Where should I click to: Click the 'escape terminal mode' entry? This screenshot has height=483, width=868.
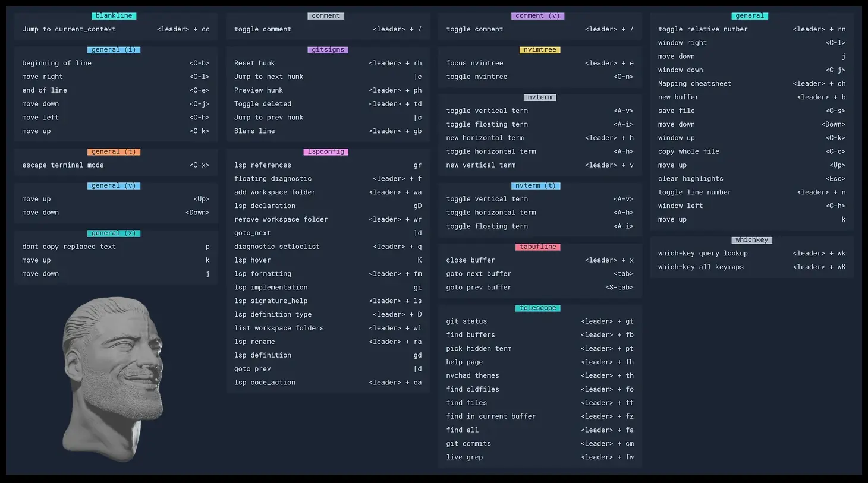coord(116,165)
